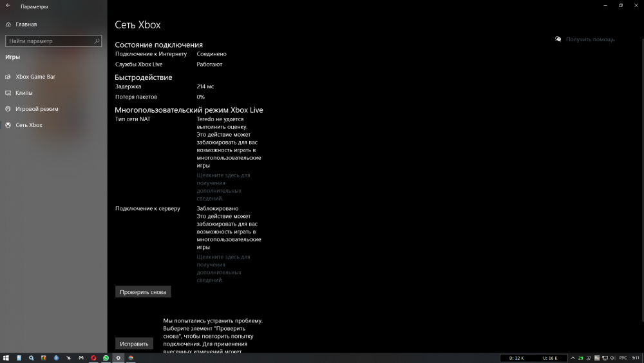The image size is (644, 363).
Task: Click the page vertical scrollbar
Action: [x=642, y=180]
